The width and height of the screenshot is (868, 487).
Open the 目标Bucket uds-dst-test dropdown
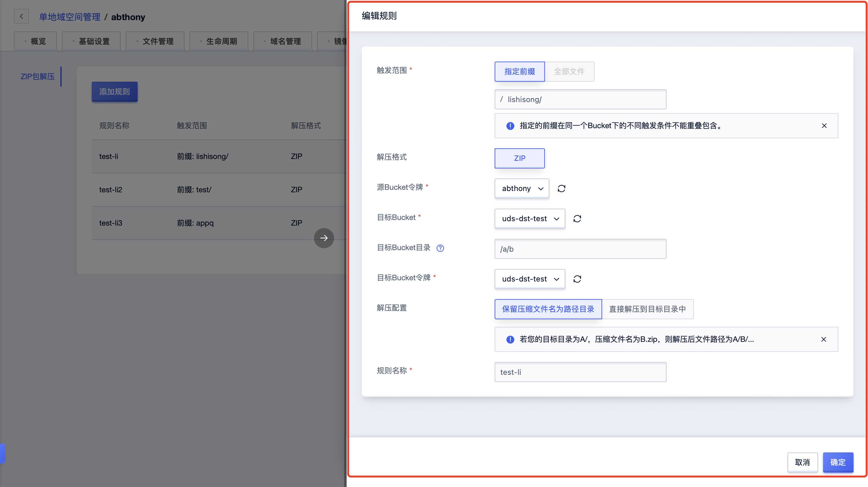tap(530, 219)
